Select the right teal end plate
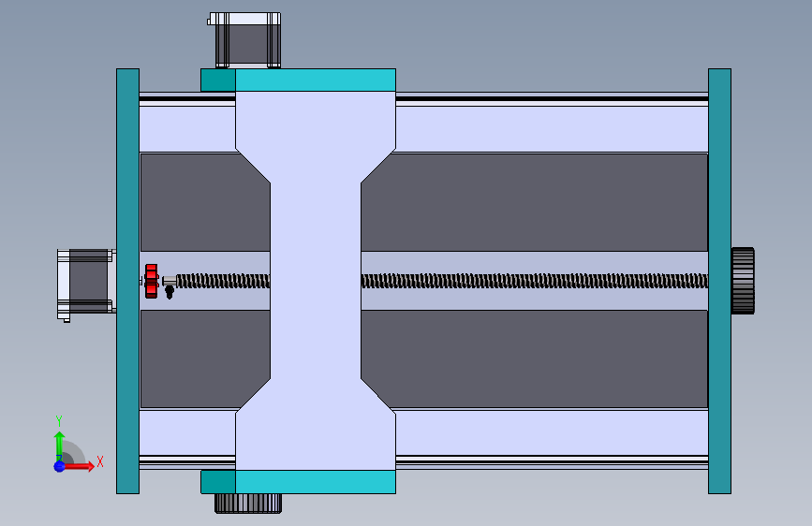This screenshot has width=812, height=526. tap(719, 281)
